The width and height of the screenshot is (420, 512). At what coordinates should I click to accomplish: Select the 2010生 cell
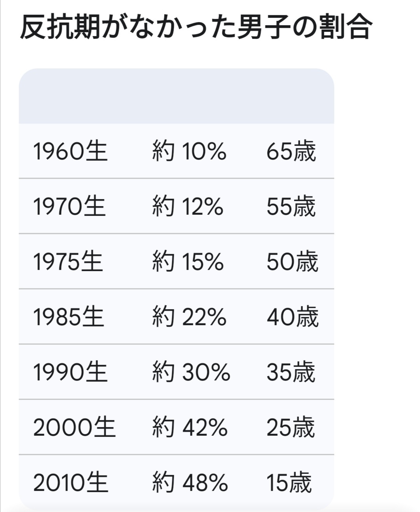(70, 482)
